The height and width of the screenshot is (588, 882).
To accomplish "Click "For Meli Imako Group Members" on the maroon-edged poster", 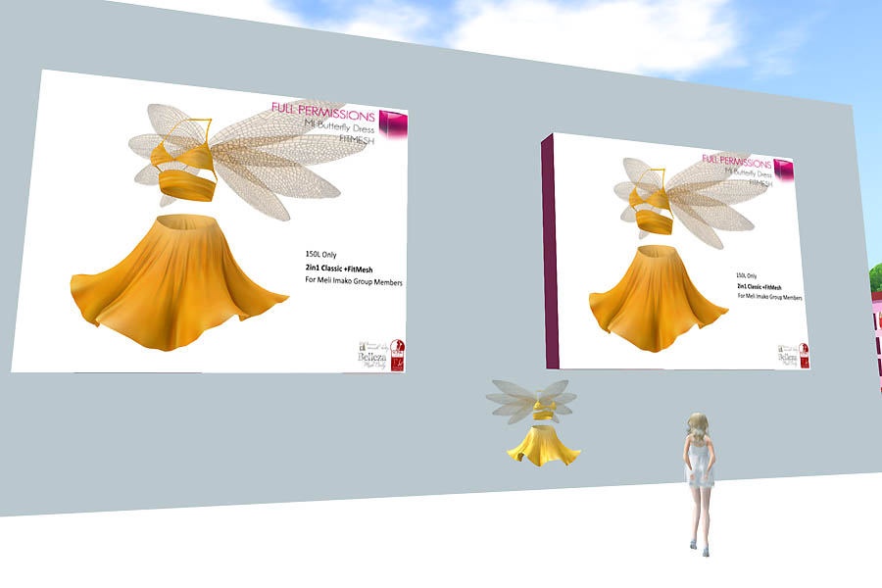I will pyautogui.click(x=770, y=297).
